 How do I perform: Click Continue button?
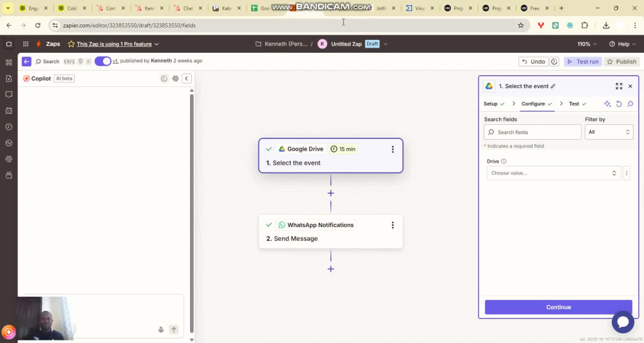tap(558, 307)
